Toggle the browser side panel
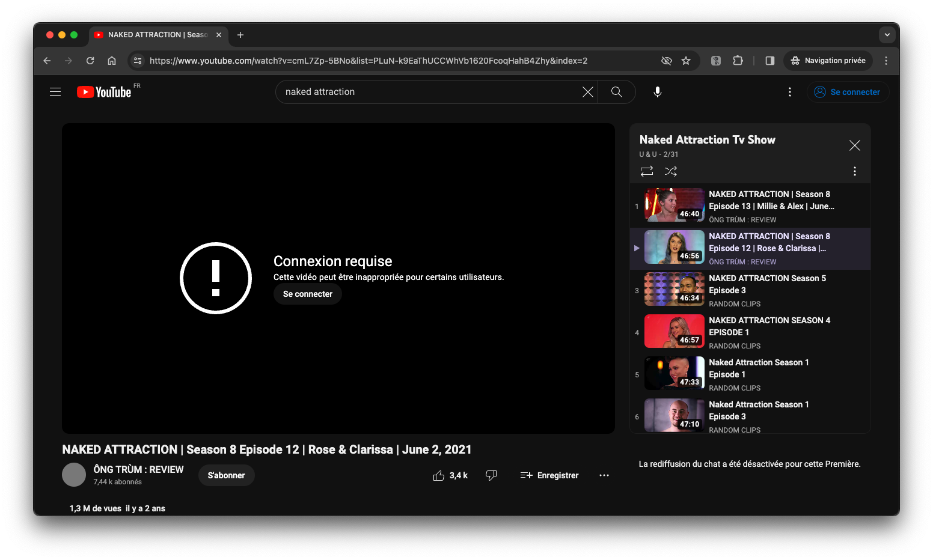 [769, 61]
